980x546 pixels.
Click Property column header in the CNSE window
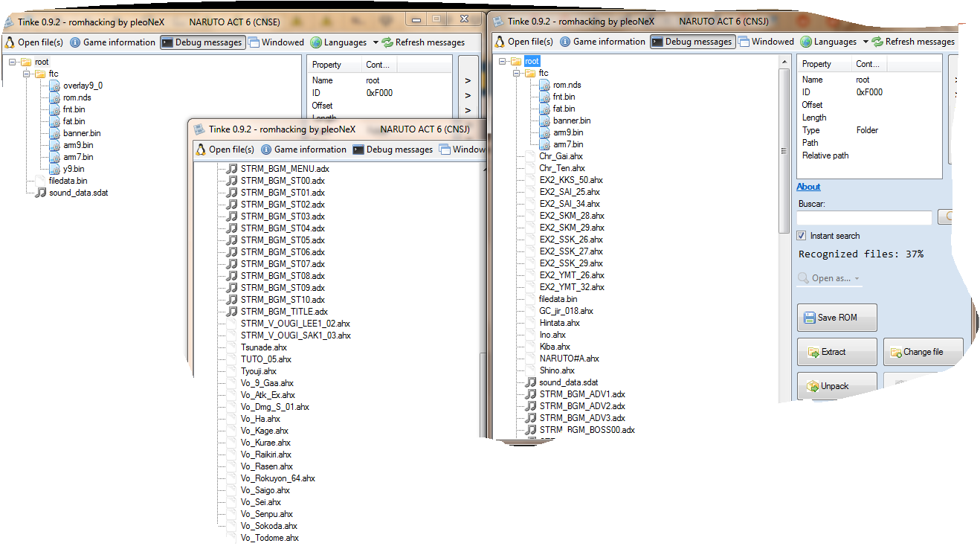(335, 65)
